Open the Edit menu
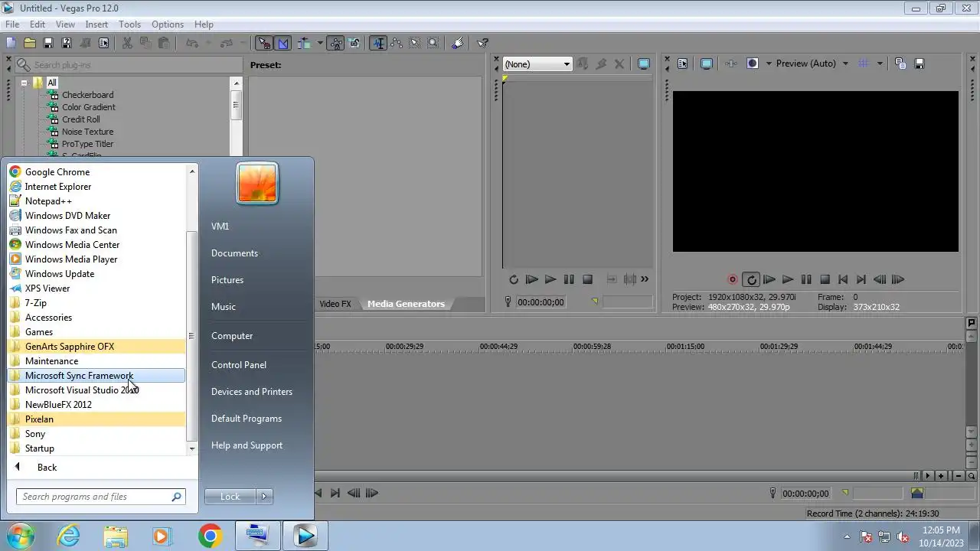The height and width of the screenshot is (551, 980). (37, 24)
